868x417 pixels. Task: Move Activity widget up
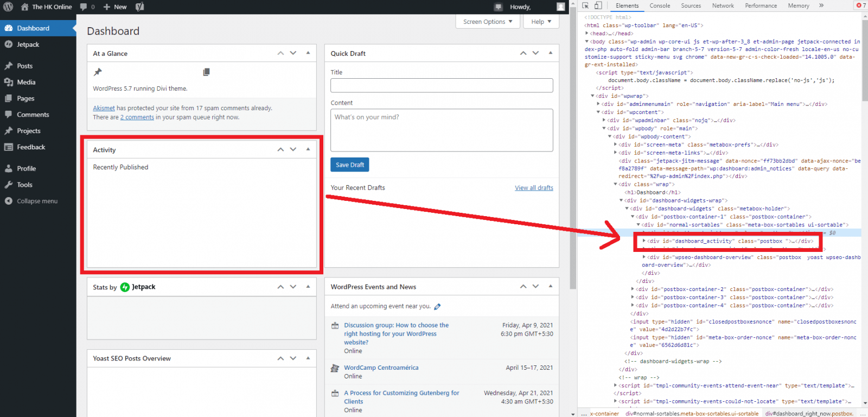280,149
